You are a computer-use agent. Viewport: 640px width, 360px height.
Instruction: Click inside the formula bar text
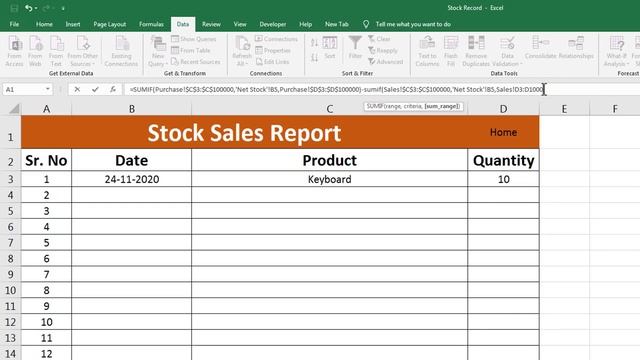[336, 89]
